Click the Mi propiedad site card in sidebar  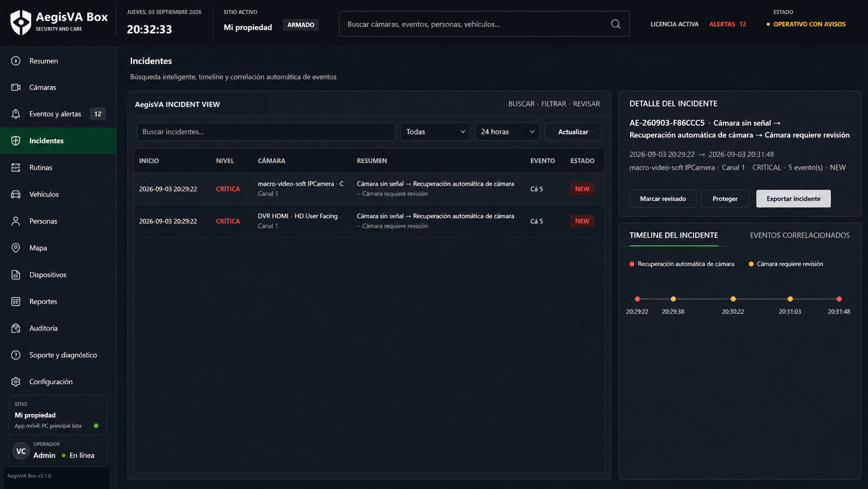[x=58, y=415]
